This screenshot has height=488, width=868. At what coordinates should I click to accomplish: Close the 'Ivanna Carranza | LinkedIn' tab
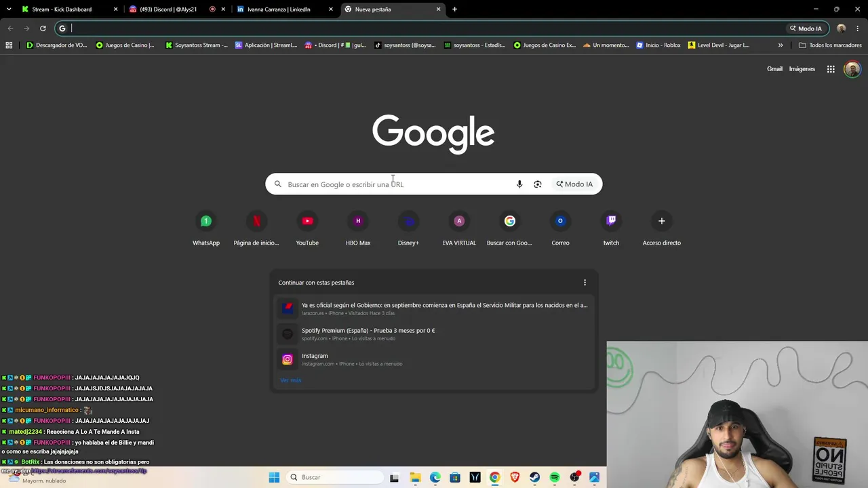(331, 9)
